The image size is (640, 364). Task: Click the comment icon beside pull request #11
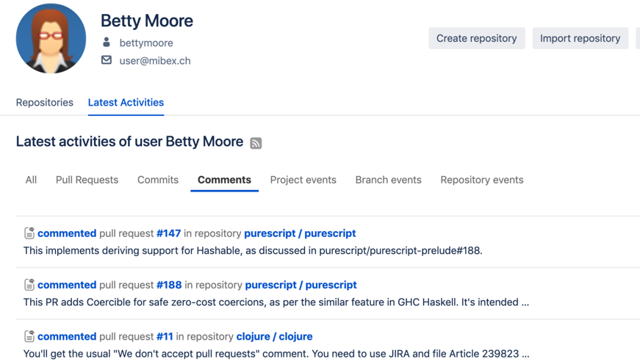tap(29, 336)
